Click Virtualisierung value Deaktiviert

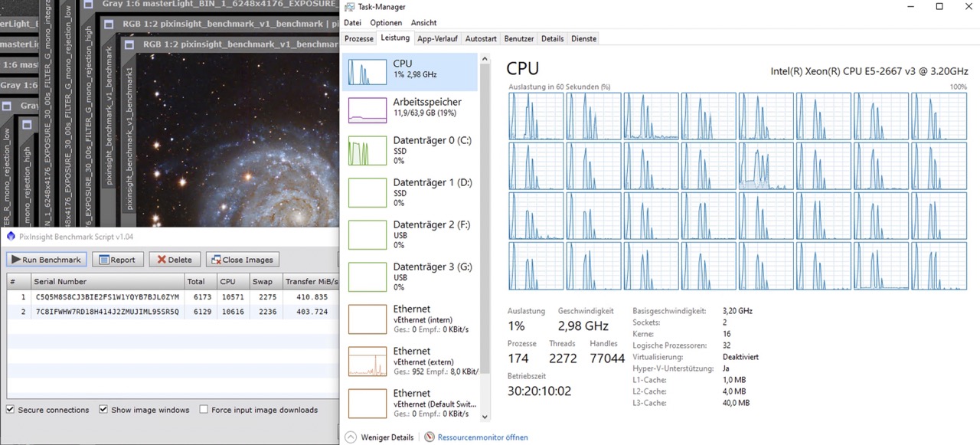(x=740, y=357)
